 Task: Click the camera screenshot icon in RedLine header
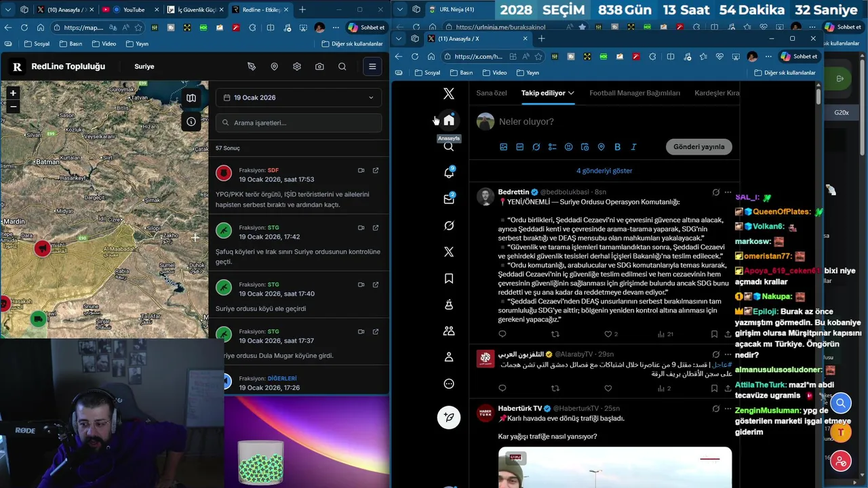[x=319, y=66]
